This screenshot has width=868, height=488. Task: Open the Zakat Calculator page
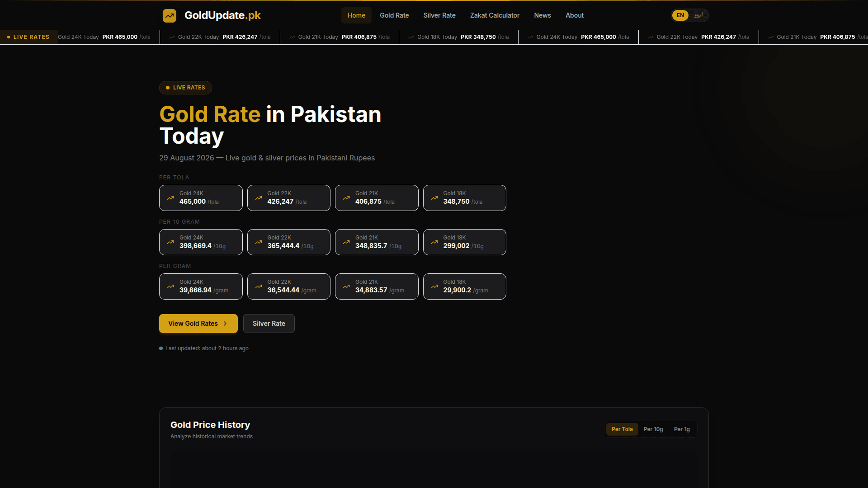coord(495,15)
